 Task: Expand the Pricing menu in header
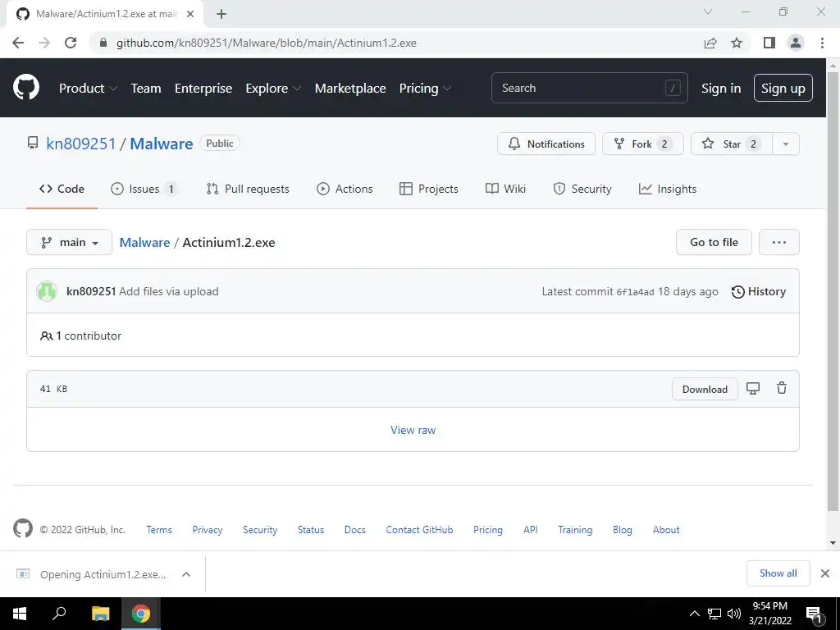coord(425,89)
